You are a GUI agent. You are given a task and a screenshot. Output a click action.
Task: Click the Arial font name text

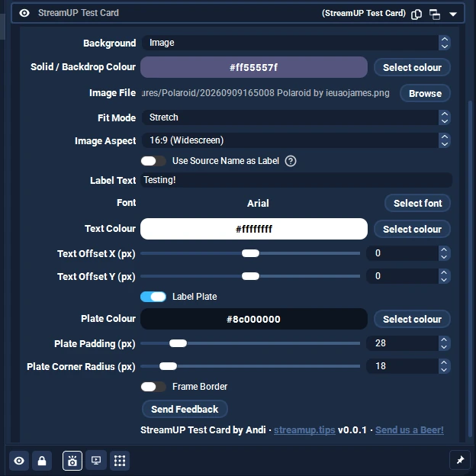coord(258,203)
